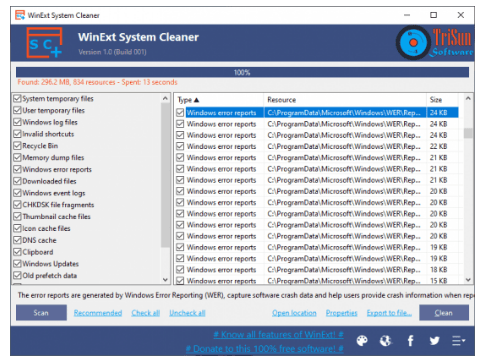Disable Invalid shortcuts option
The image size is (482, 363).
coord(17,134)
